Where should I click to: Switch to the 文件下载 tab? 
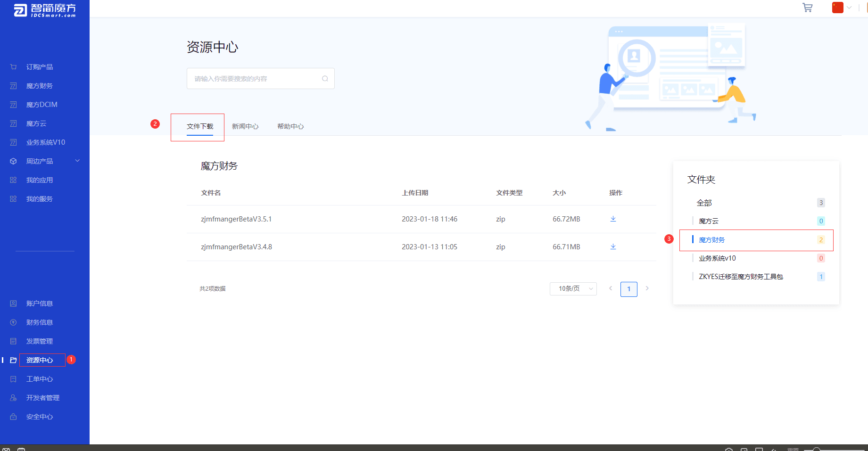(200, 126)
